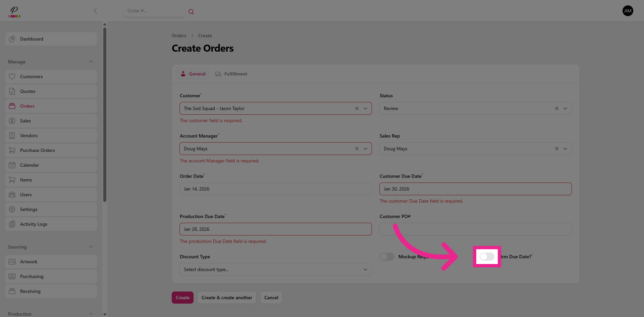This screenshot has height=317, width=644.
Task: Enable the Firm Due Date toggle
Action: [487, 257]
